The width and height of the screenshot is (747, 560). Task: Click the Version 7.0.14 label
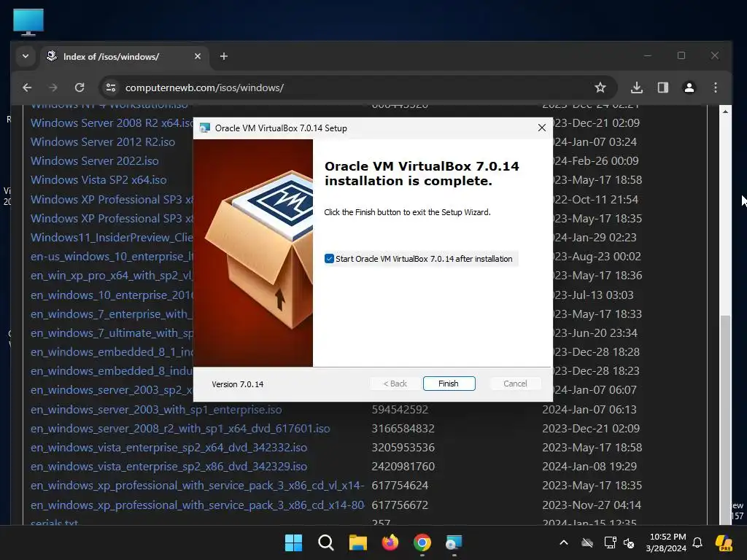(238, 384)
